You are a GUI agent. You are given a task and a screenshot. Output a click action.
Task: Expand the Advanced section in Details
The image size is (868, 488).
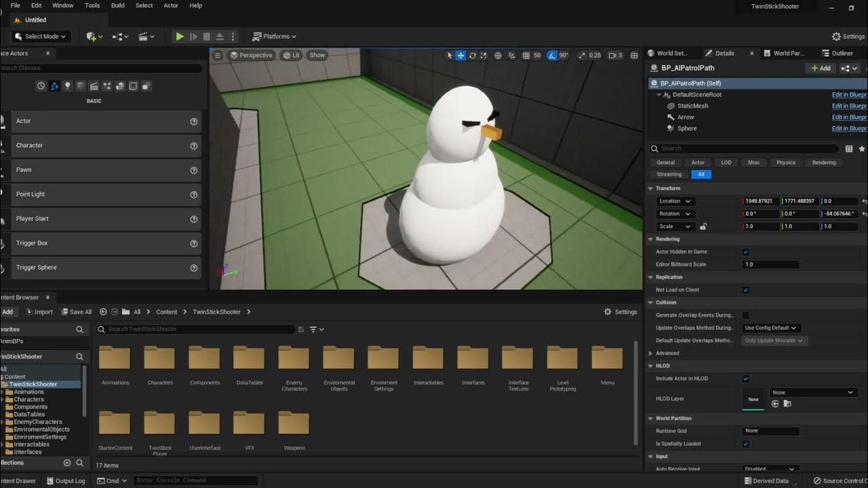[651, 353]
